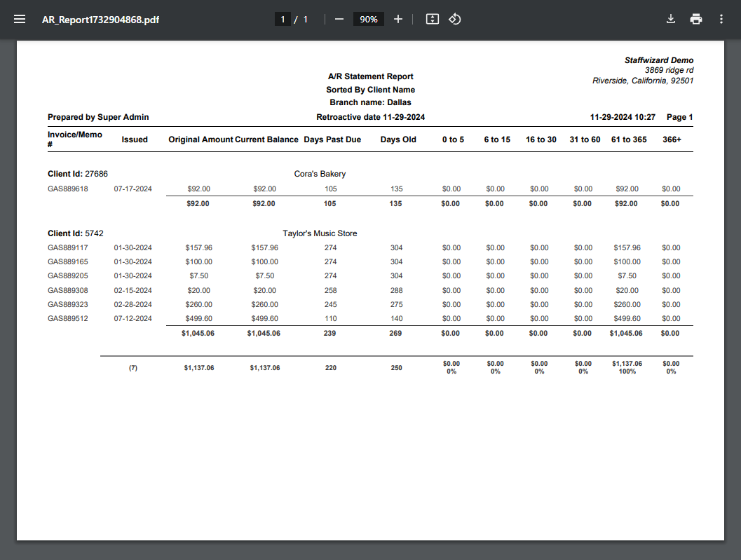Open the PDF sidebar menu
The width and height of the screenshot is (741, 560).
(x=20, y=20)
